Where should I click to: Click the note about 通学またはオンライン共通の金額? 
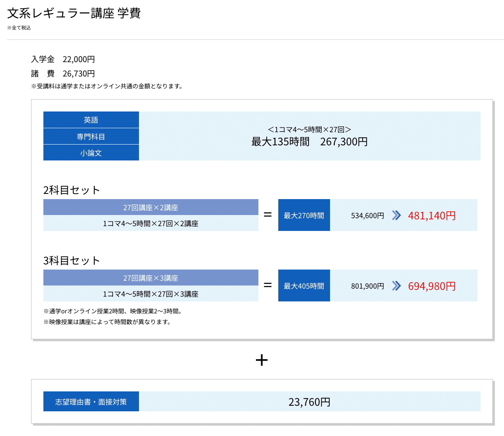pyautogui.click(x=107, y=86)
